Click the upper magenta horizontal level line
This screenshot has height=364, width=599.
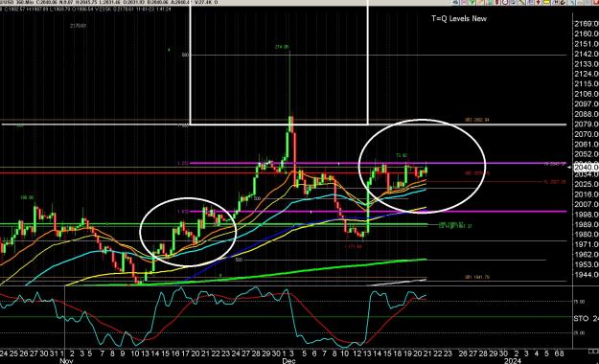tap(379, 163)
